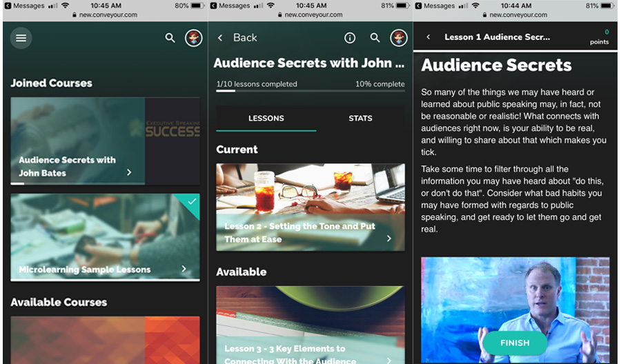Open Microlearning Sample Lessons card image
Image resolution: width=621 pixels, height=364 pixels.
[105, 237]
